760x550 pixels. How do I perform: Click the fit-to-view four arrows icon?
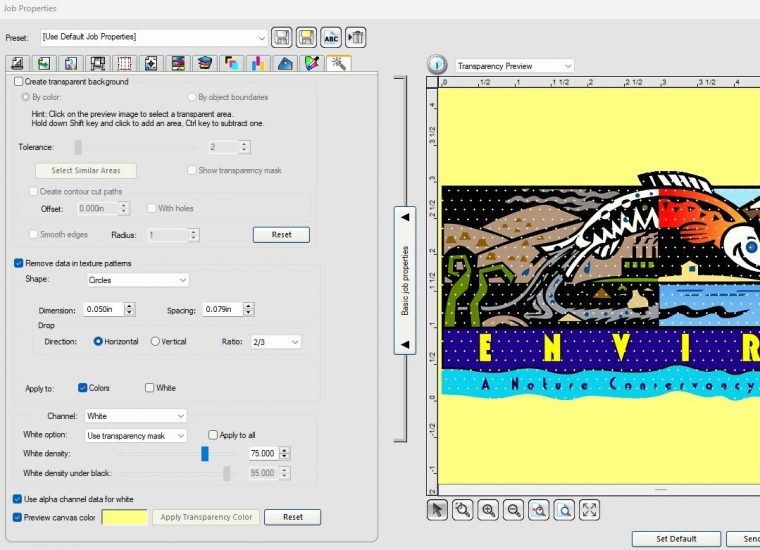(x=589, y=510)
